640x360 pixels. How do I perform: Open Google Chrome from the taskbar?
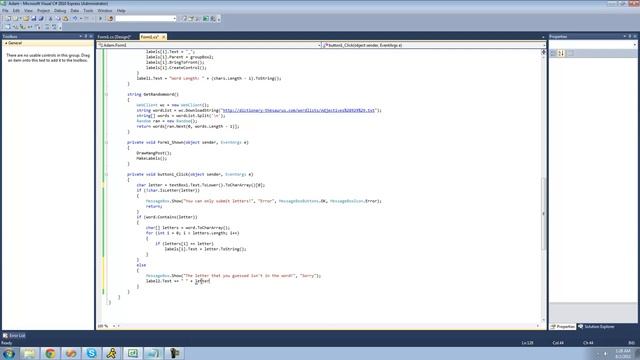pyautogui.click(x=50, y=353)
